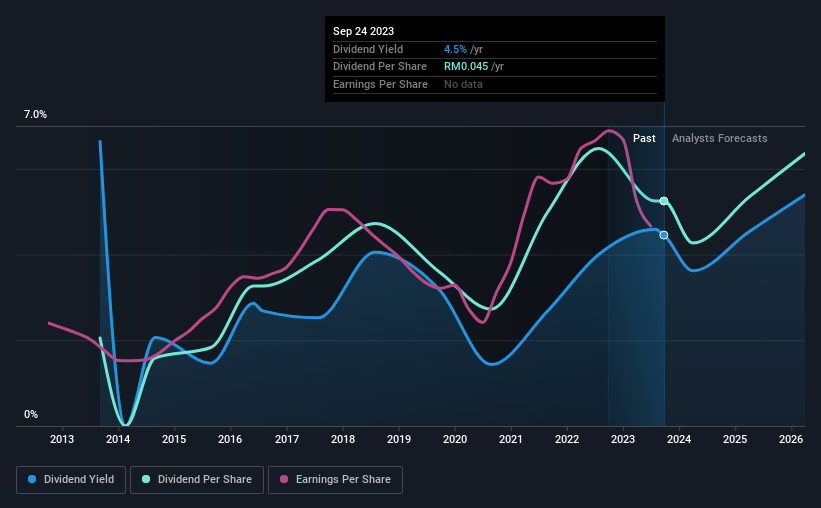This screenshot has width=821, height=508.
Task: Click the 2018 x-axis label
Action: 343,439
